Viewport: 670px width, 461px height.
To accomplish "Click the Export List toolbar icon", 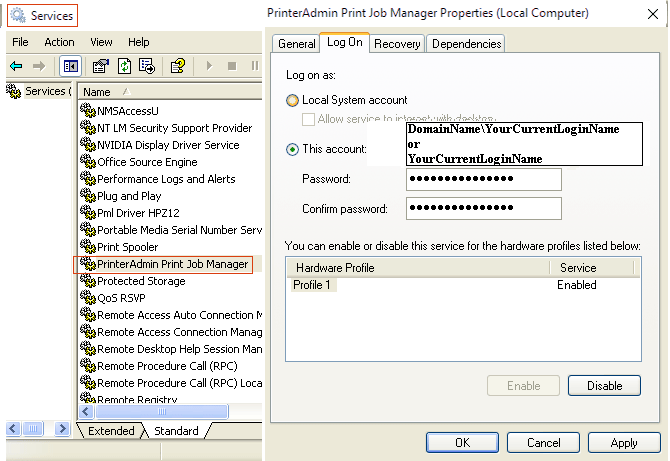I will click(x=147, y=66).
